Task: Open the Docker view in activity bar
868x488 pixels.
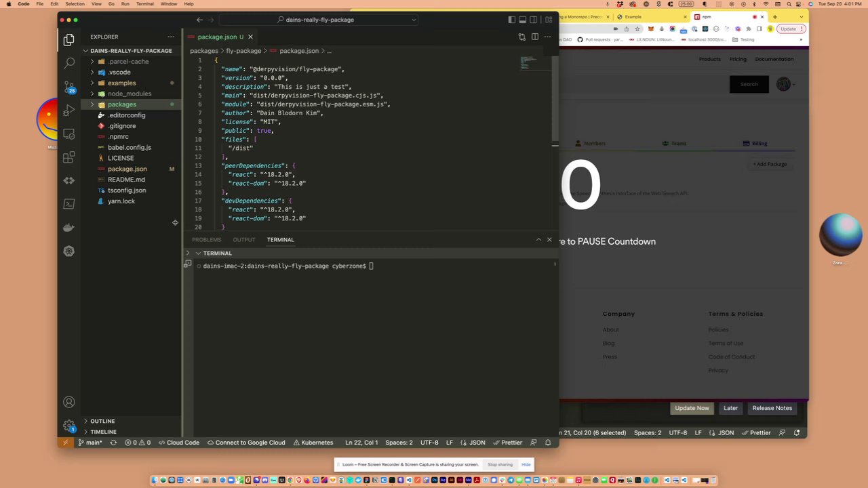Action: click(68, 228)
